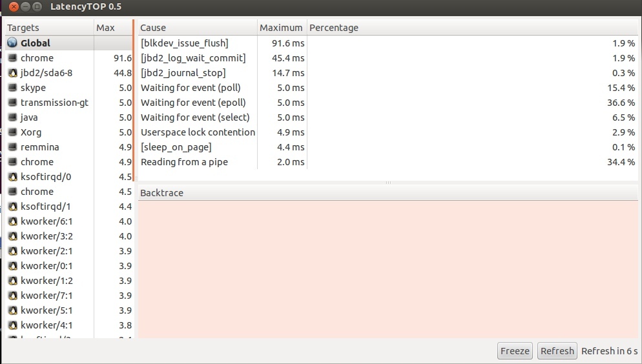Click the 45.4 ms maximum value
Viewport: 642px width, 364px height.
tap(288, 58)
